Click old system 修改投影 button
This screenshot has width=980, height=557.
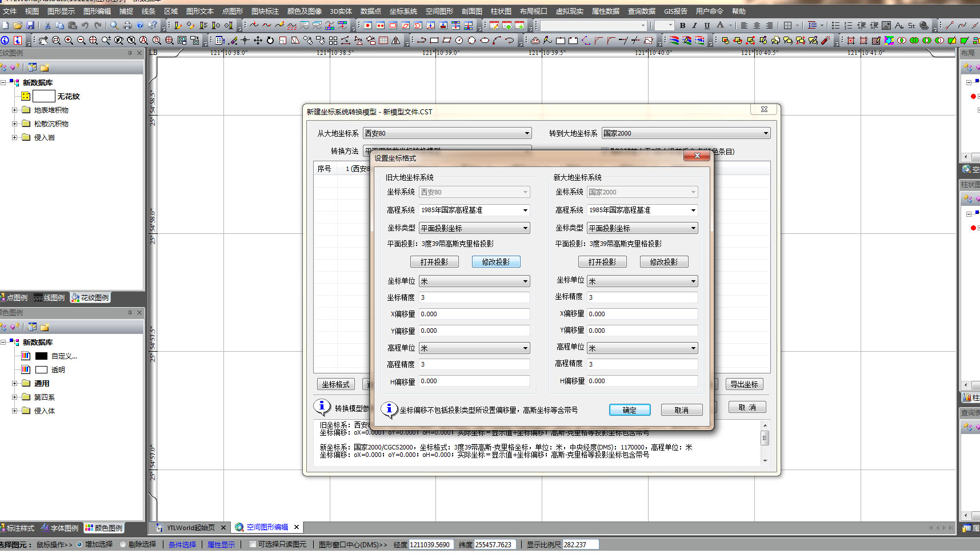496,262
